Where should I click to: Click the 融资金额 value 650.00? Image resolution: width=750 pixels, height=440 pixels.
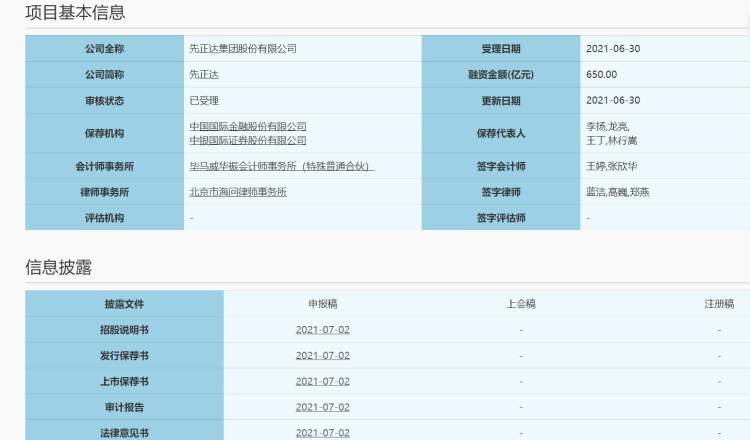601,74
